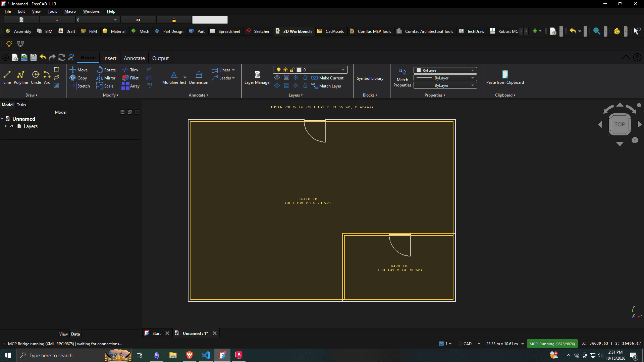This screenshot has width=644, height=362.
Task: Open the Layer Manager
Action: 258,77
